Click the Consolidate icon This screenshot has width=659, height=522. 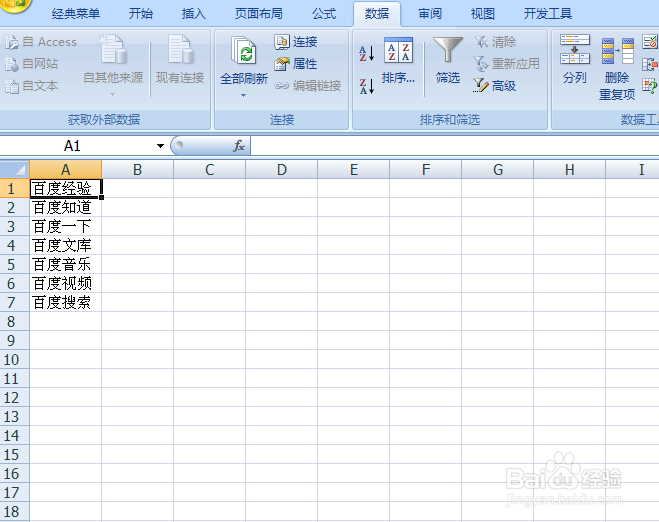(x=650, y=64)
